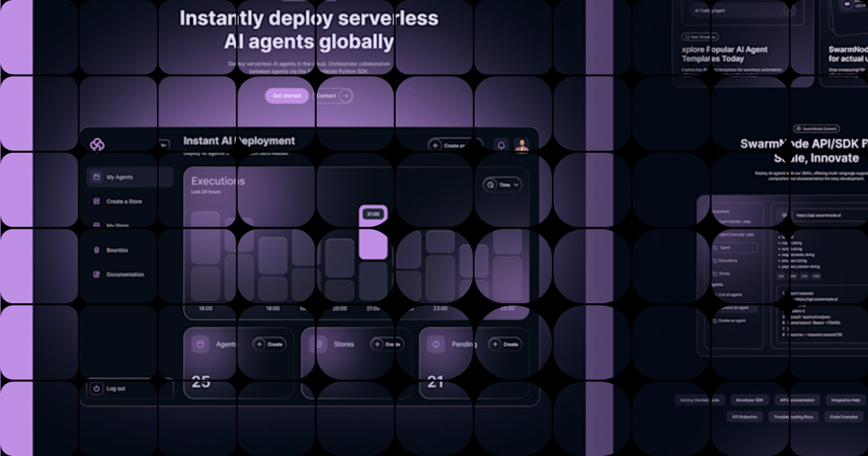Click the plus icon in Pending Create button
The height and width of the screenshot is (456, 868).
coord(495,344)
